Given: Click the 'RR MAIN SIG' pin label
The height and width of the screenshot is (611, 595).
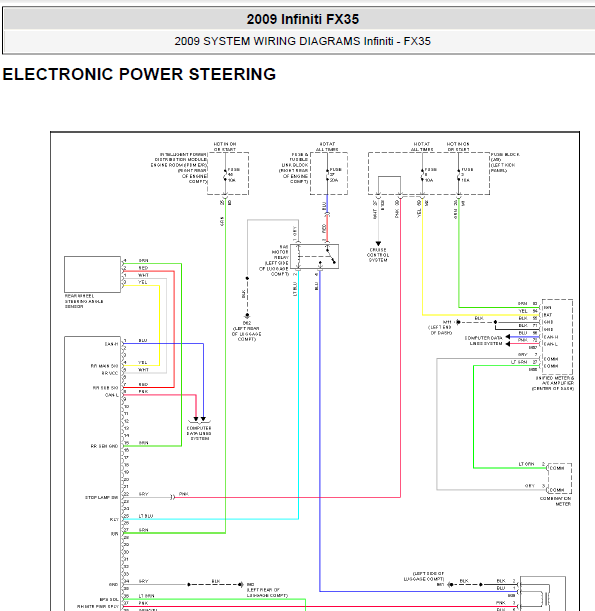Looking at the screenshot, I should tap(104, 366).
